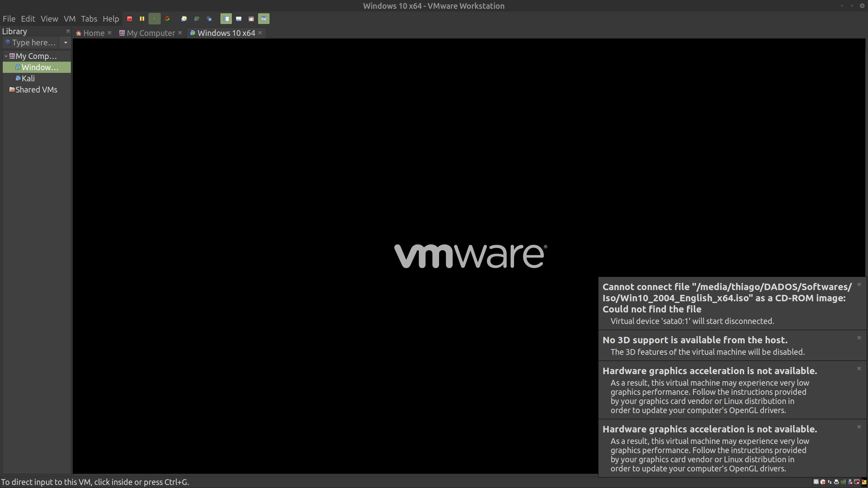The height and width of the screenshot is (488, 868).
Task: Dismiss the last hardware graphics acceleration notification
Action: (x=859, y=427)
